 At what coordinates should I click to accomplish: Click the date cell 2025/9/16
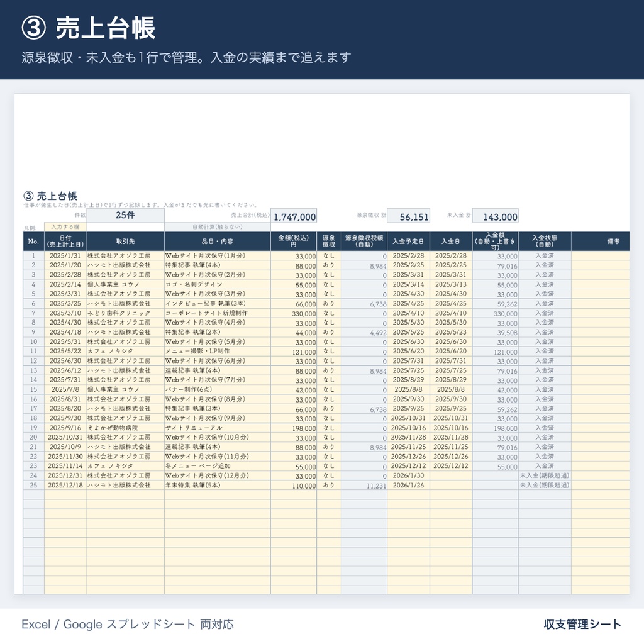65,428
